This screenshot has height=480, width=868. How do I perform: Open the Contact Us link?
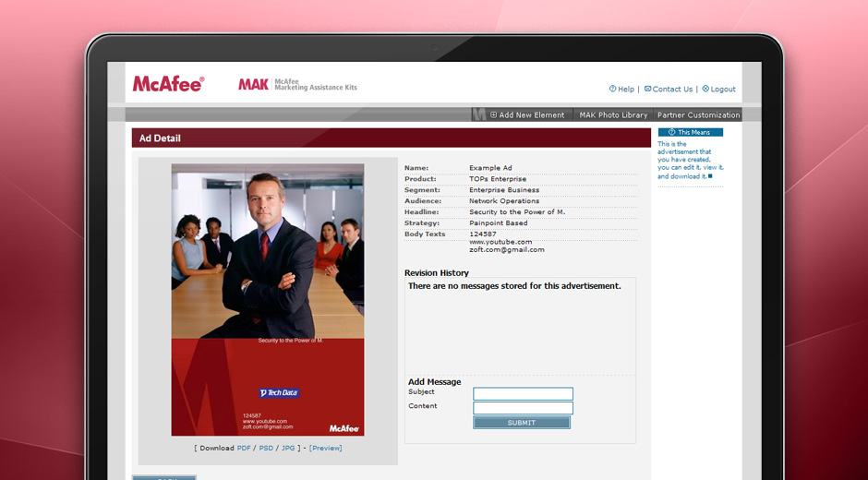(x=672, y=90)
